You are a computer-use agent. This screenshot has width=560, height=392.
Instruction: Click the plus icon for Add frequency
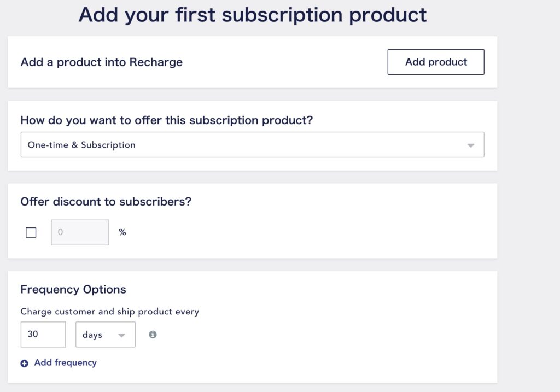pyautogui.click(x=24, y=364)
